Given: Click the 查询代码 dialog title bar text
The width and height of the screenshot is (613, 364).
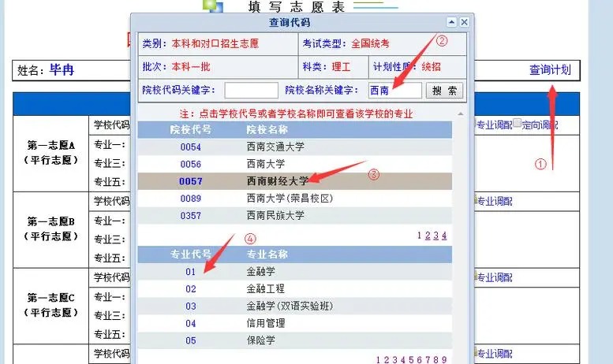Looking at the screenshot, I should 290,22.
